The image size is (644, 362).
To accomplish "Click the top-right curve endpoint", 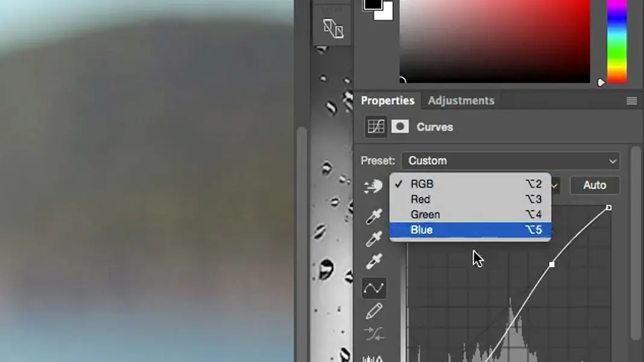I will tap(608, 208).
